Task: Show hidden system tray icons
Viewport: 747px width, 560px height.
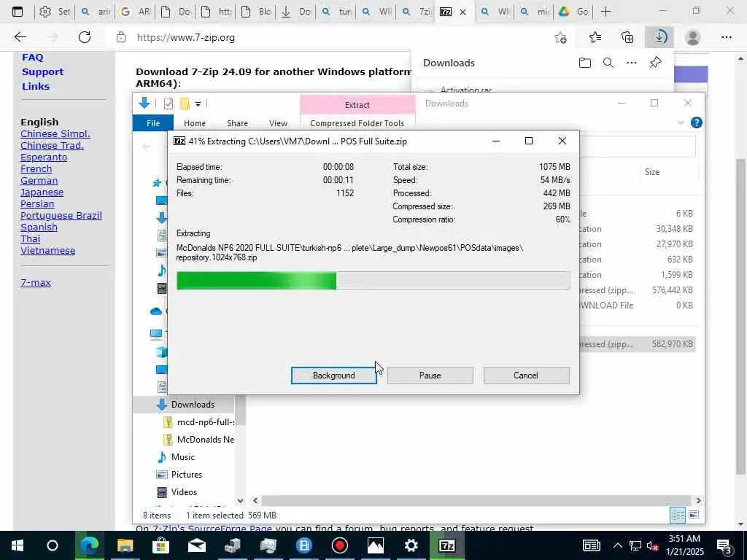Action: 617,545
